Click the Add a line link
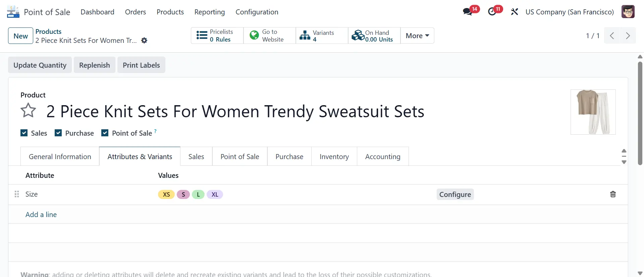Screen dimensions: 644x277 click(41, 215)
